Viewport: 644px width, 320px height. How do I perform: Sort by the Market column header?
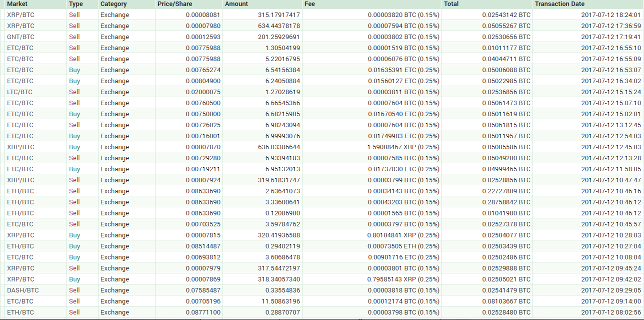(x=17, y=4)
